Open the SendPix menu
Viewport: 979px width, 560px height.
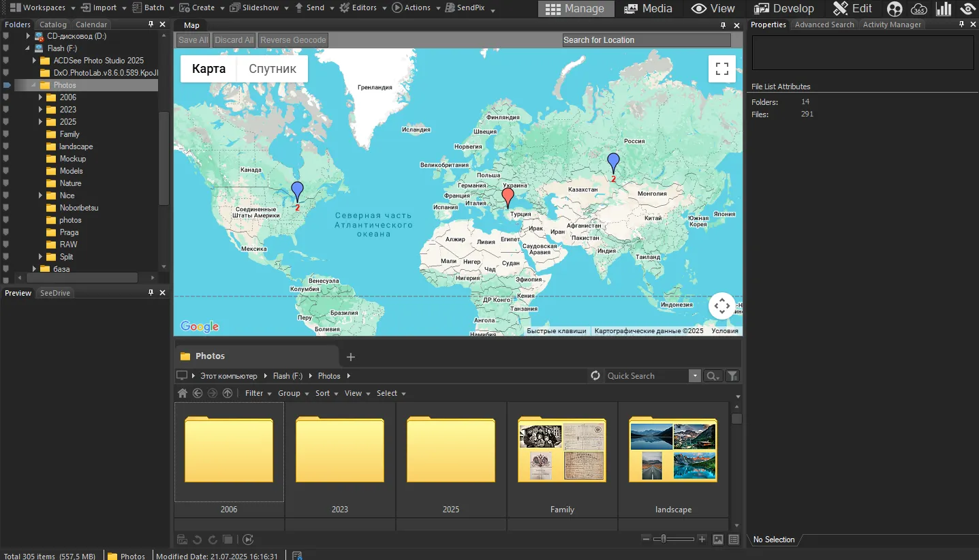click(469, 7)
